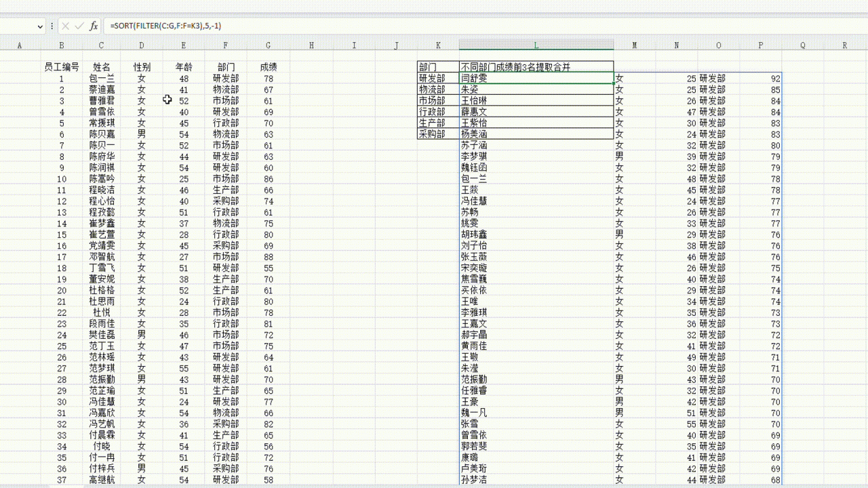868x488 pixels.
Task: Click the cancel formula X icon
Action: [65, 26]
